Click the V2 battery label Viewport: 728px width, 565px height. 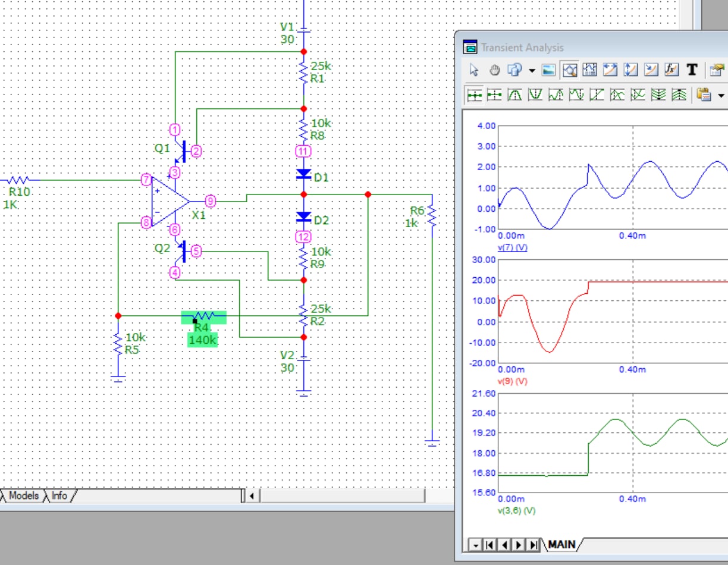tap(287, 355)
